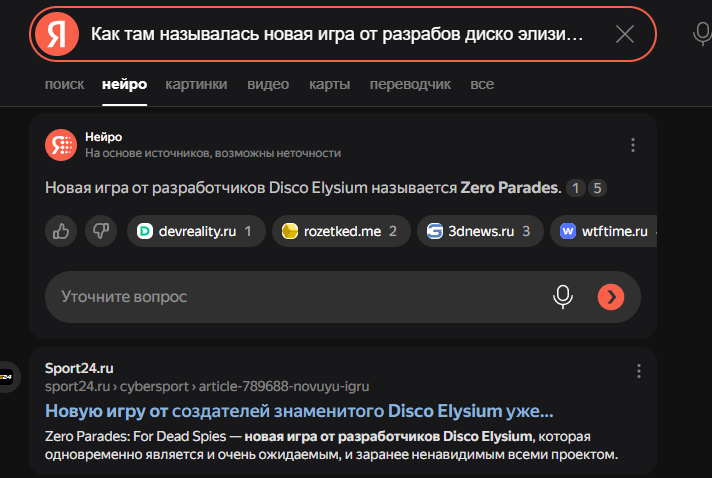
Task: Open the видео tab
Action: (268, 84)
